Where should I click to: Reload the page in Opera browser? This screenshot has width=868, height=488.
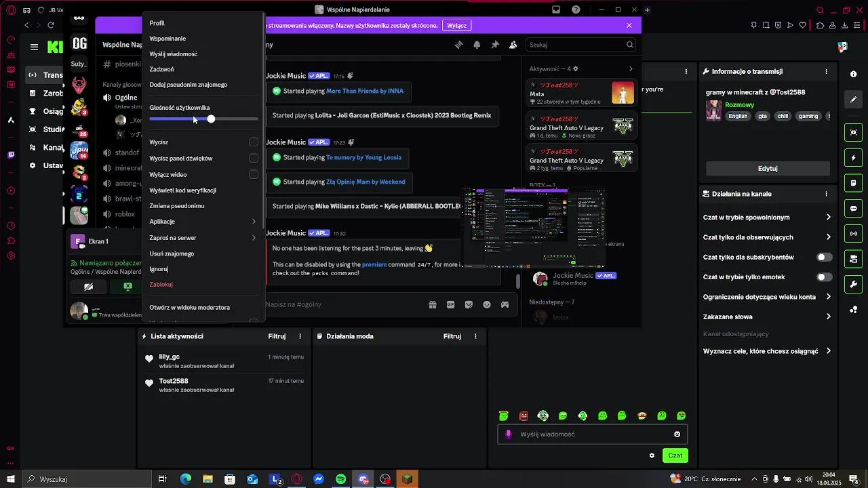(51, 25)
